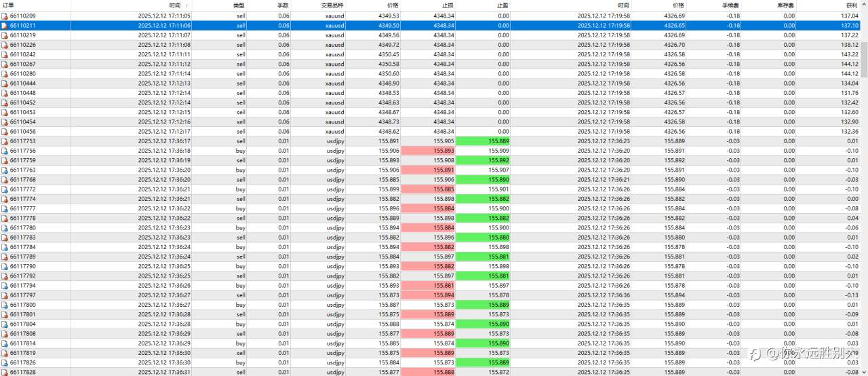The height and width of the screenshot is (376, 868).
Task: Select profit value 143.22
Action: 850,54
